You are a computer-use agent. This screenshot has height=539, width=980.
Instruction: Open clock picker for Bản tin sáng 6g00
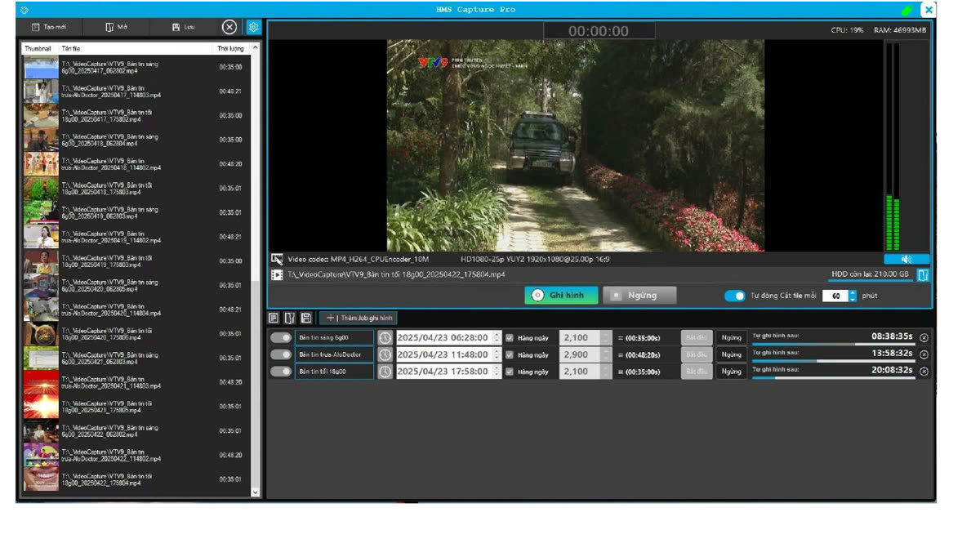(x=385, y=337)
